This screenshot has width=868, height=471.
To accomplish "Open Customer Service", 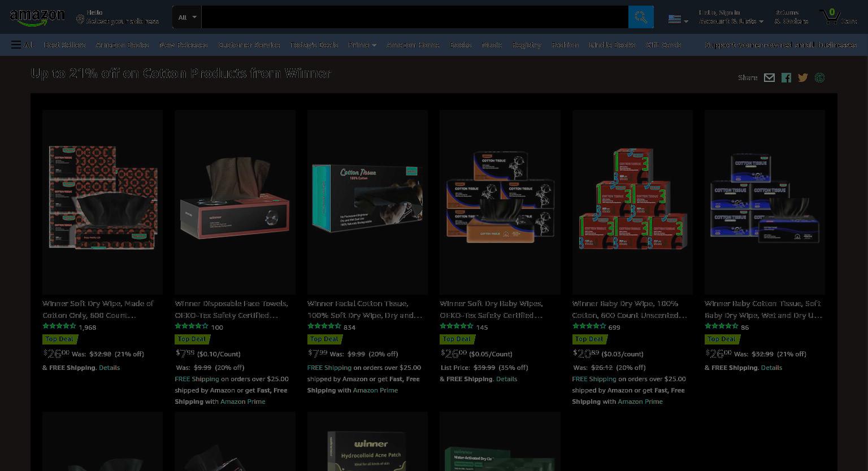I will 249,45.
